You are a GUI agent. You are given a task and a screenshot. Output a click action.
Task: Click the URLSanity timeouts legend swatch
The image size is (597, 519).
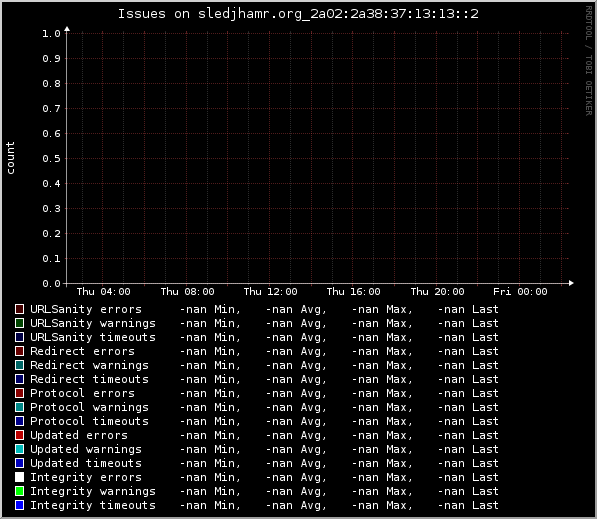point(19,337)
